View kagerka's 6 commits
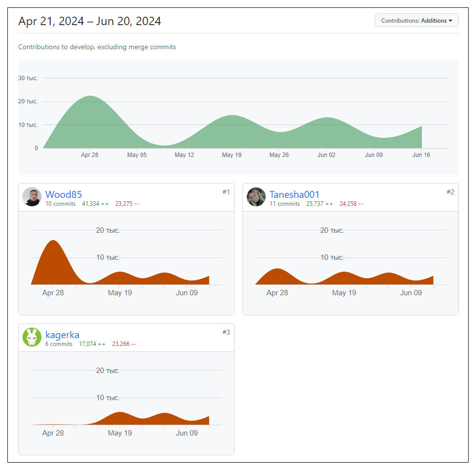Screen dimensions: 476x470 click(59, 344)
